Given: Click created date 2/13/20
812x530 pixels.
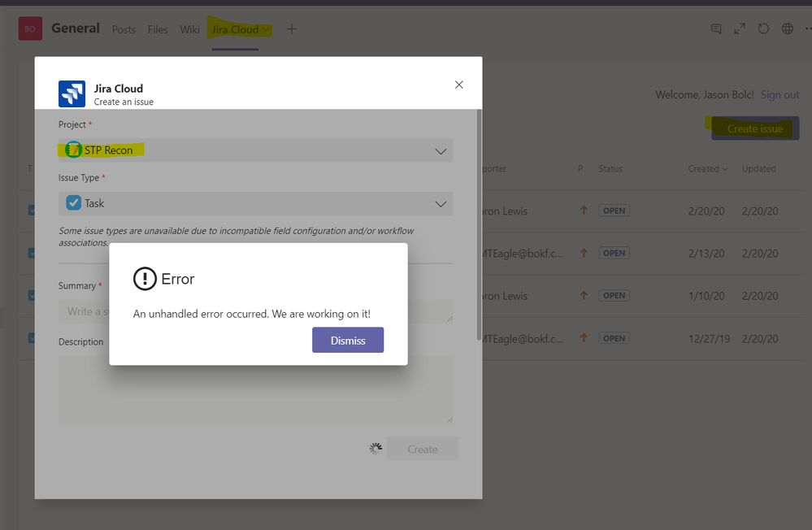Looking at the screenshot, I should tap(706, 254).
